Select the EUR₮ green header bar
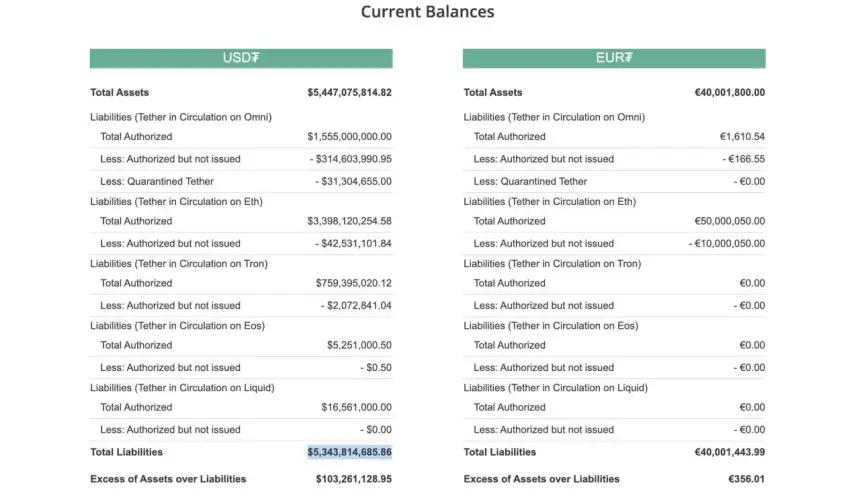The image size is (860, 502). point(614,58)
